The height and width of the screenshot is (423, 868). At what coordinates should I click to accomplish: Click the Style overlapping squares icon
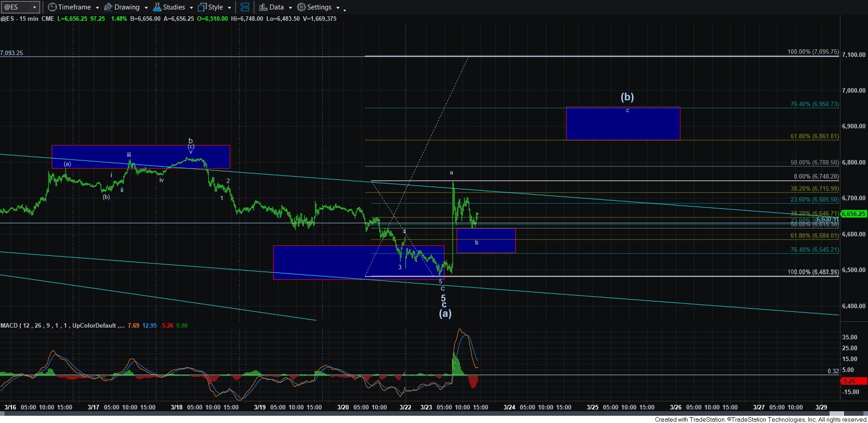(202, 7)
